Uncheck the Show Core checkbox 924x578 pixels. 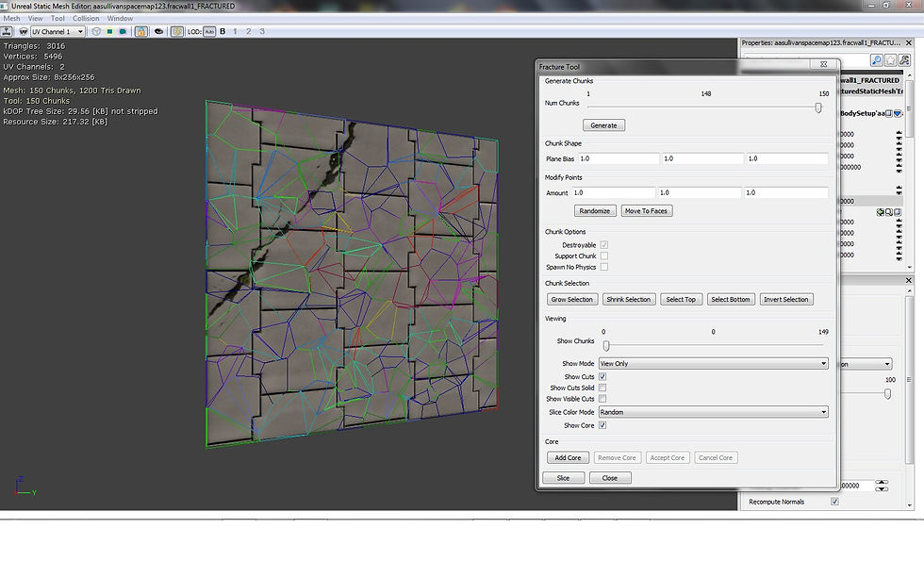602,425
